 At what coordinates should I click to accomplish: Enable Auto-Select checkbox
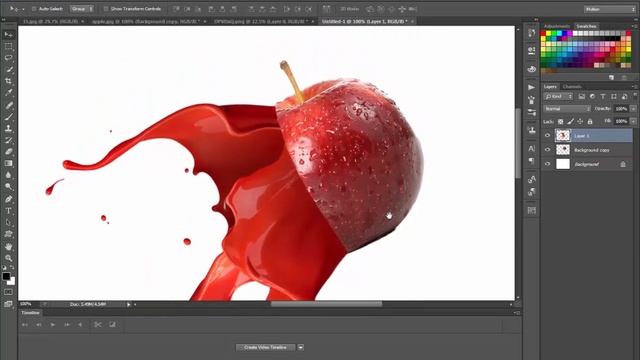click(x=34, y=9)
